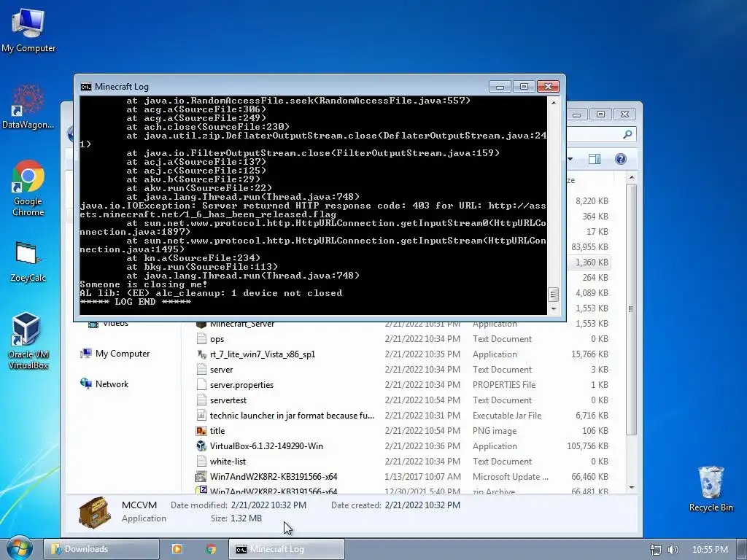Click the rt_7_lite file icon
Image resolution: width=747 pixels, height=560 pixels.
pos(201,354)
